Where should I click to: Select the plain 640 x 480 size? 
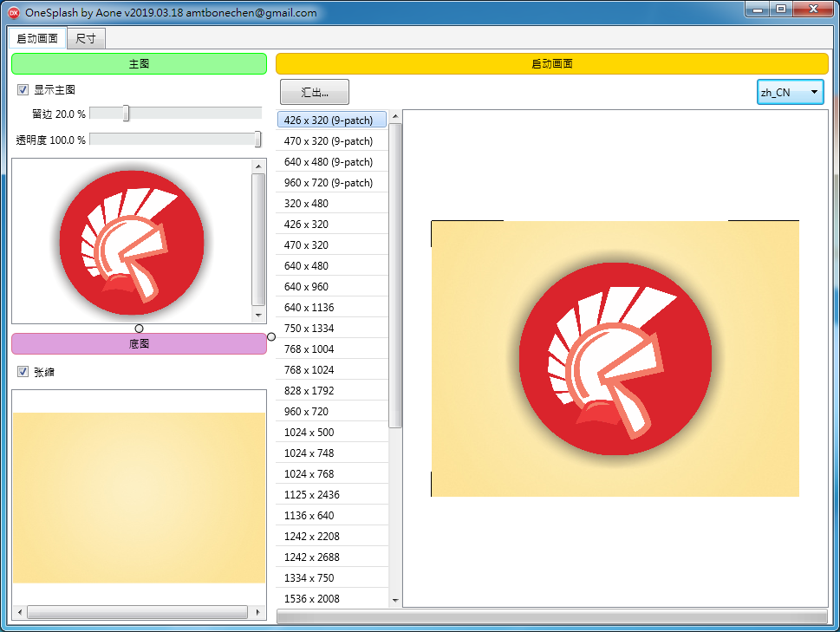332,265
